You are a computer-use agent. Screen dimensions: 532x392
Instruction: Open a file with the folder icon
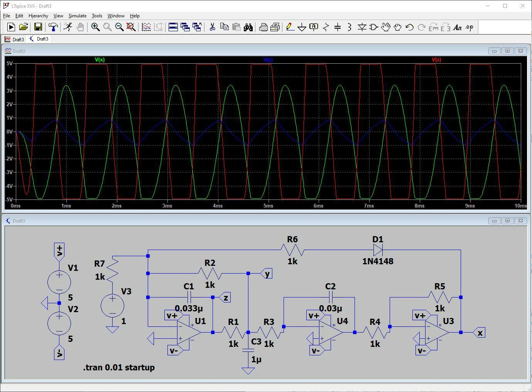point(24,27)
